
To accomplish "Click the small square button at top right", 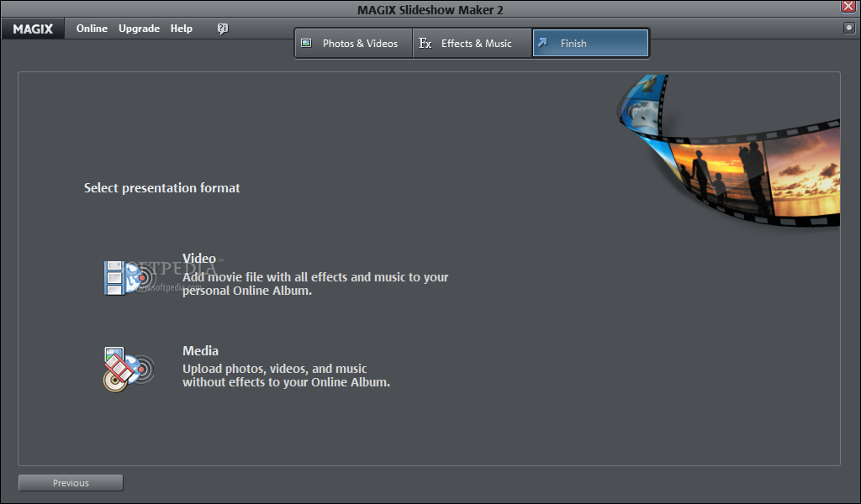I will pos(849,28).
